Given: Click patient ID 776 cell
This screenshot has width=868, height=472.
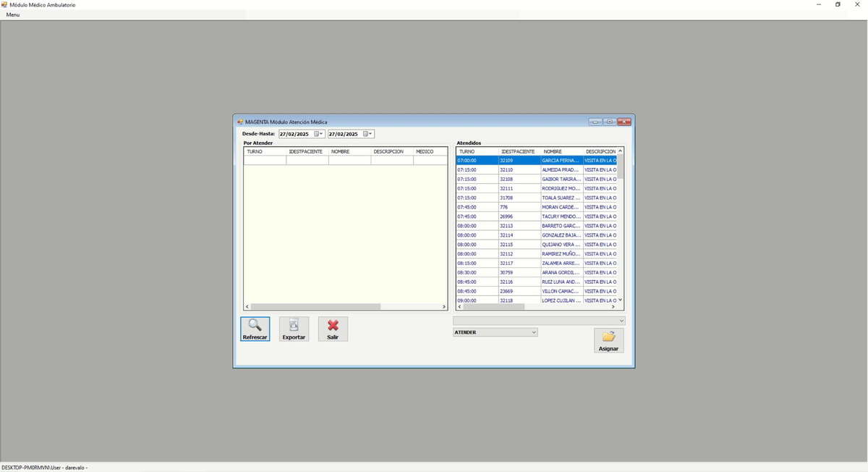Looking at the screenshot, I should coord(519,207).
